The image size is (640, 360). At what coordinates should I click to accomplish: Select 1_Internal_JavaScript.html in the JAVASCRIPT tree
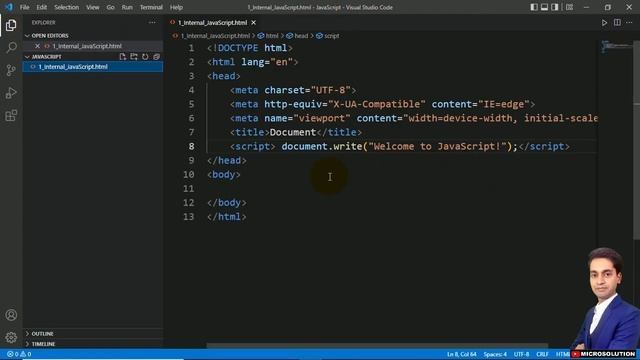[93, 67]
